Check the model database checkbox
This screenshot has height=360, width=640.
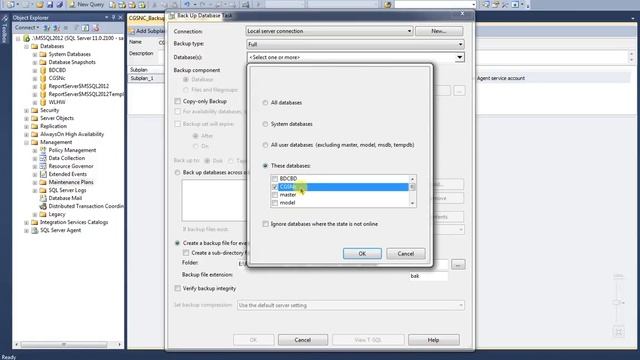click(x=275, y=203)
